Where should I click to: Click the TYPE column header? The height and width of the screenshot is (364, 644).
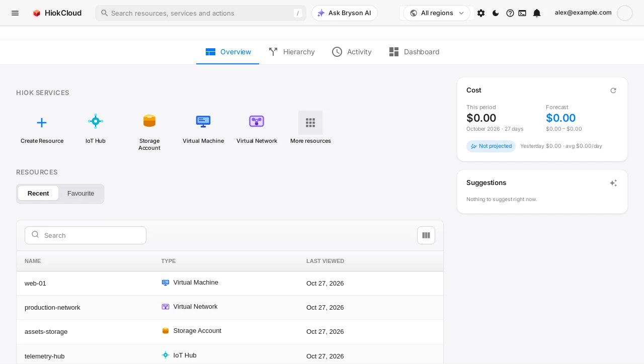point(169,261)
